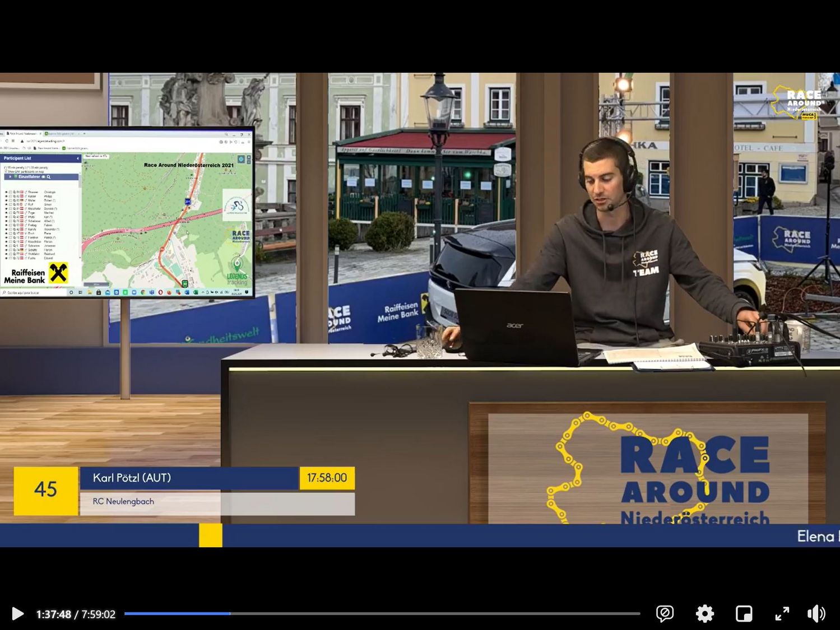Viewport: 840px width, 630px height.
Task: Tick the checkbox for the first listed rider
Action: 10,192
